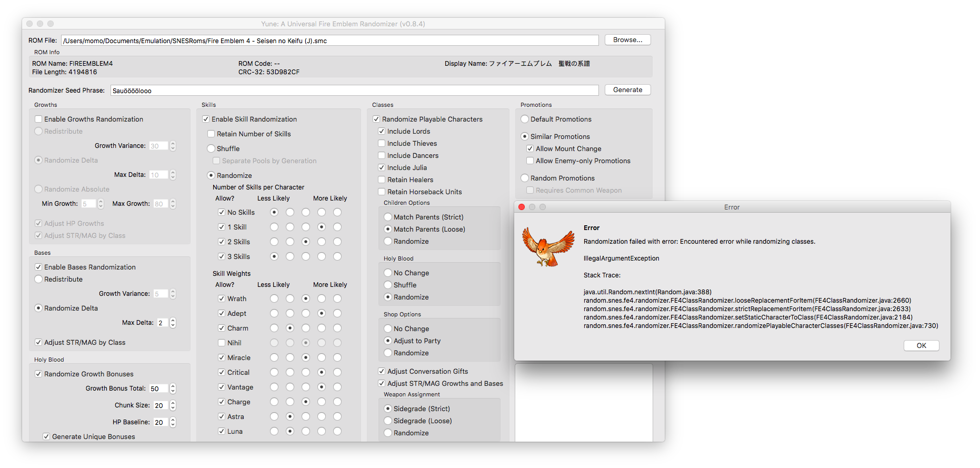Uncheck the No Skills allow checkbox
980x468 pixels.
222,212
